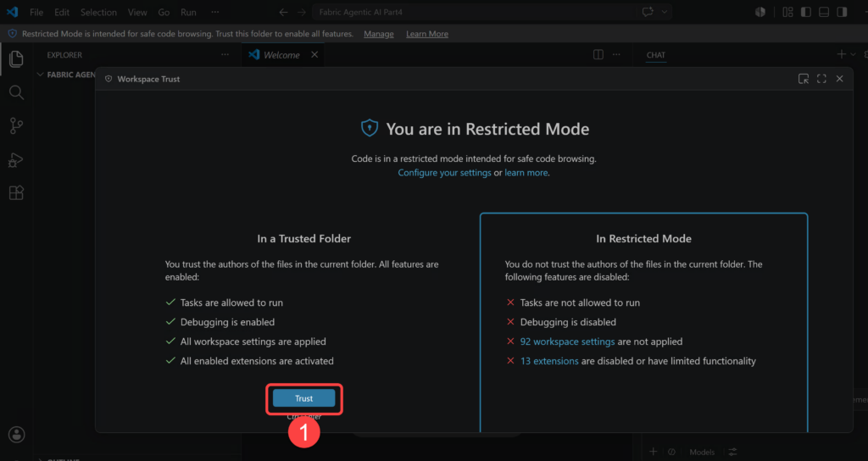Open the Search view in activity bar
The image size is (868, 461).
pos(16,92)
